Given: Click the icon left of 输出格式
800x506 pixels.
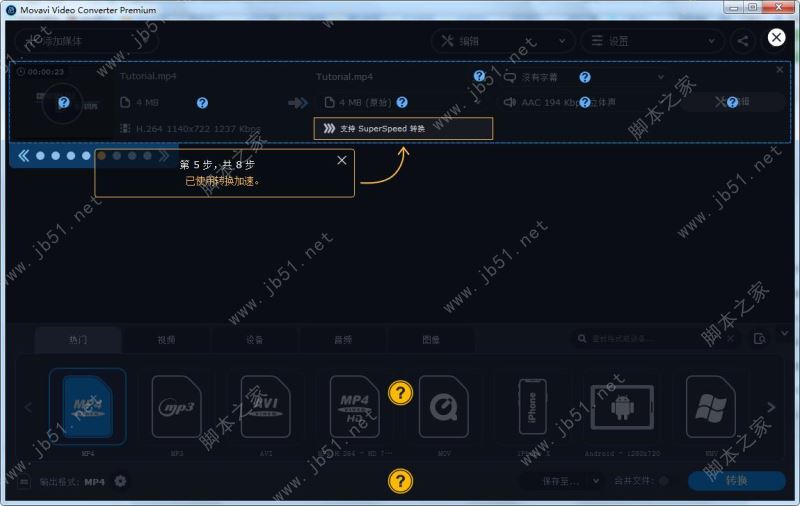Looking at the screenshot, I should [x=24, y=482].
